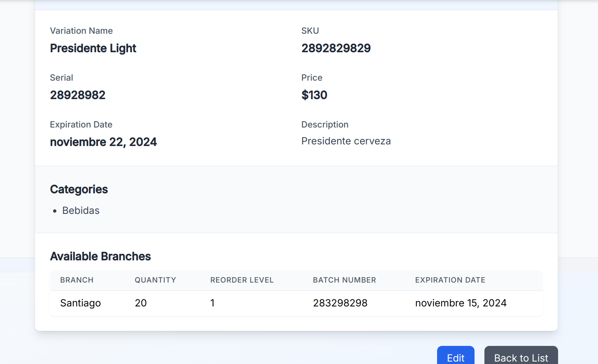Select the $130 price value

point(314,95)
